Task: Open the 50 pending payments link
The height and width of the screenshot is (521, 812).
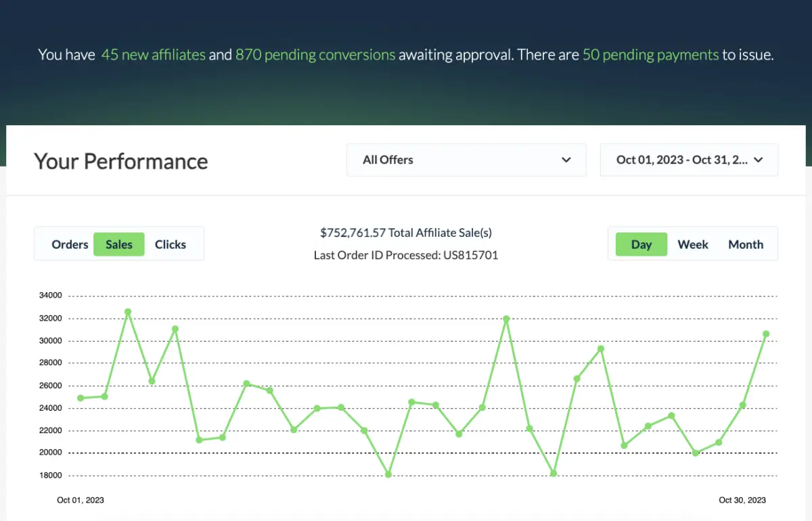Action: [x=650, y=54]
